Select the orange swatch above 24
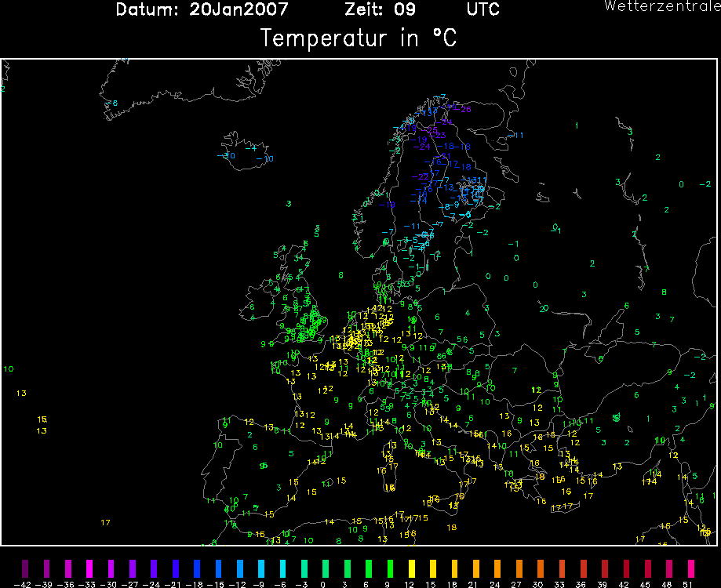This screenshot has height=588, width=721. [x=497, y=568]
